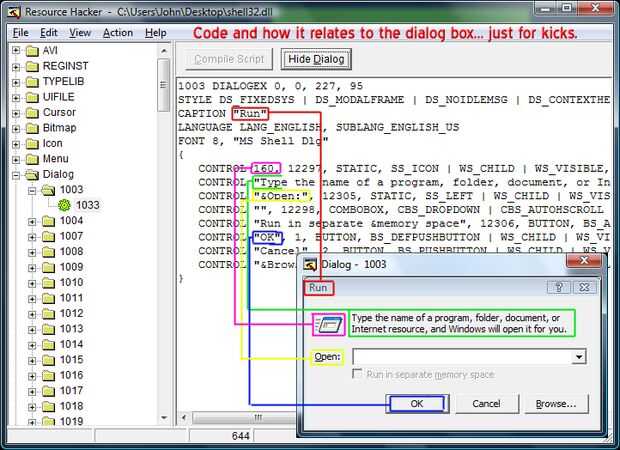Click the script pane horizontal scroll left arrow
This screenshot has height=450, width=620.
(x=183, y=418)
